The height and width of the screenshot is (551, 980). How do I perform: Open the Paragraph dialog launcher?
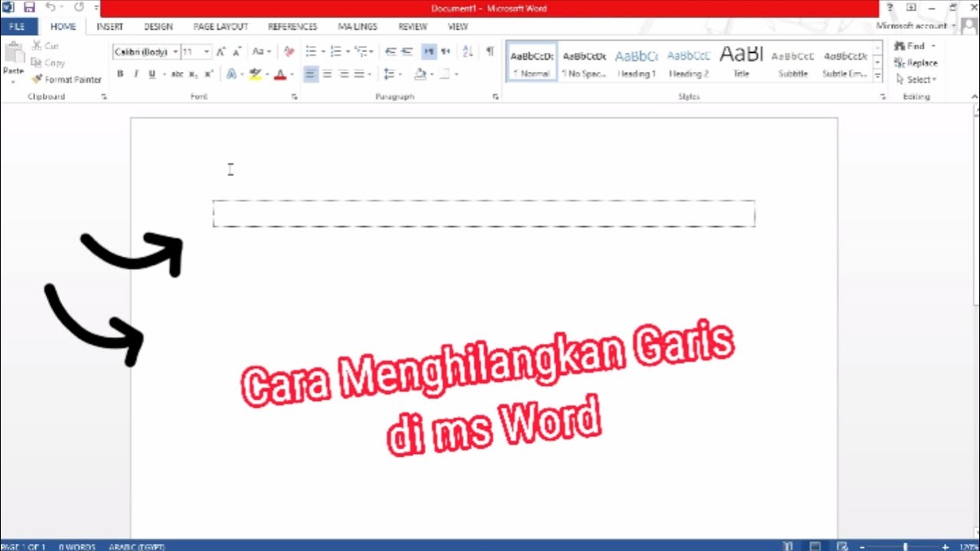(x=495, y=97)
